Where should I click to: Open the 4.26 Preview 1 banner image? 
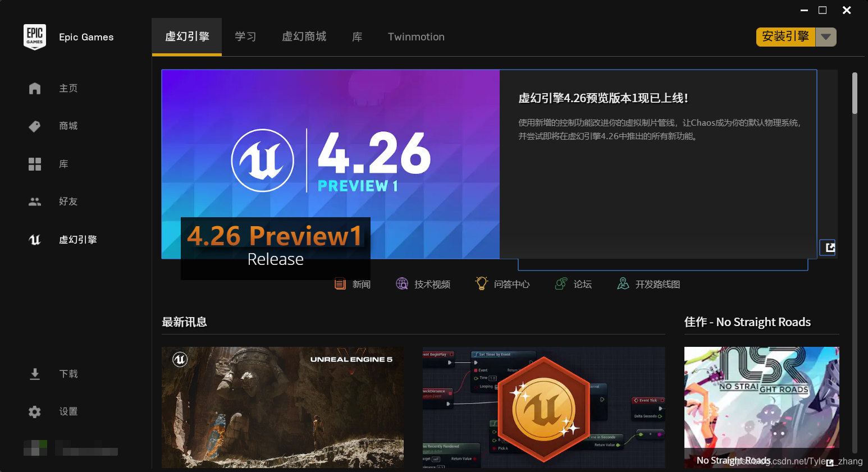[331, 164]
